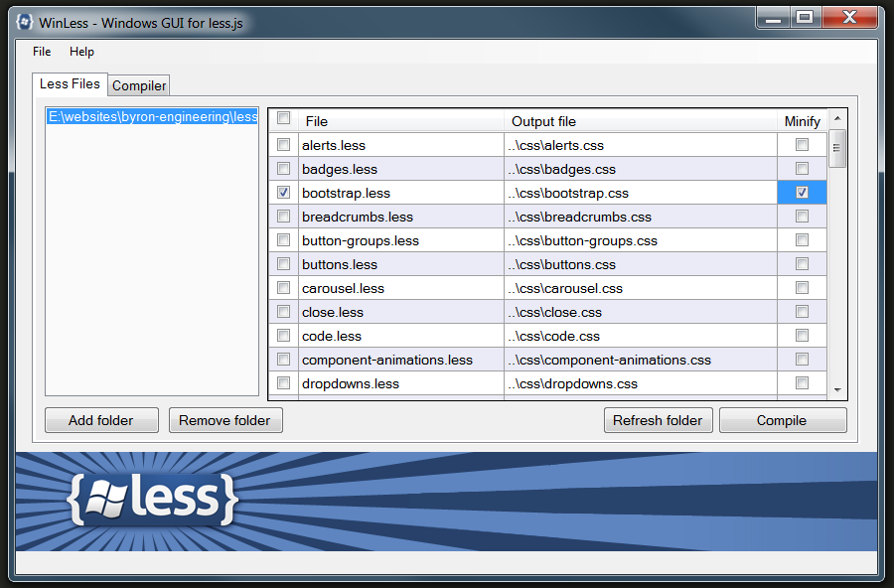894x588 pixels.
Task: Select the breadcrumbs.less file name
Action: point(358,218)
